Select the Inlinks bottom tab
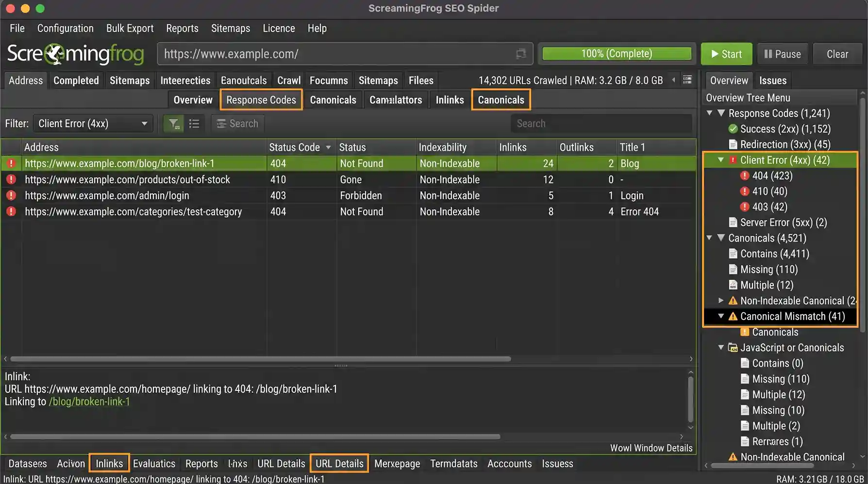Viewport: 868px width, 484px height. point(109,463)
